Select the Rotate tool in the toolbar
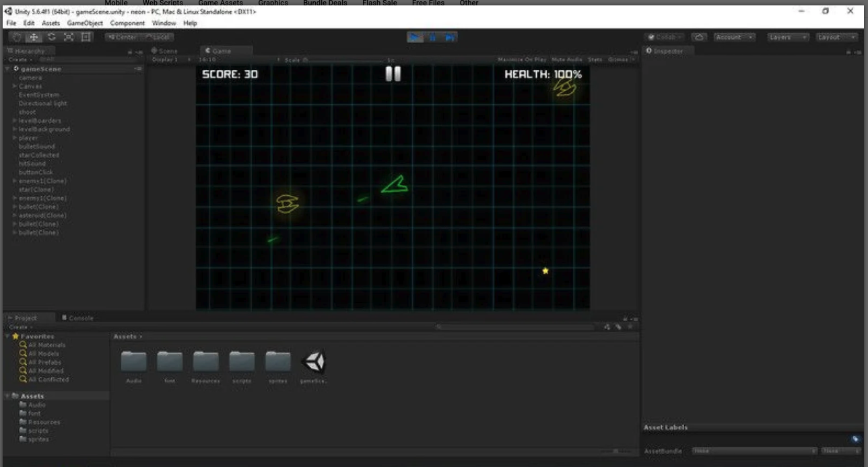868x467 pixels. tap(51, 37)
